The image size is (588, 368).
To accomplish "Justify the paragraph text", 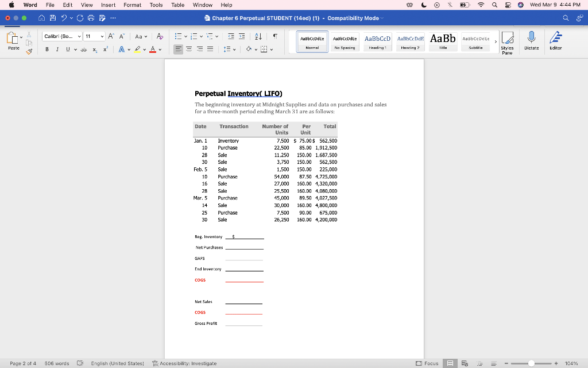I will pyautogui.click(x=210, y=49).
